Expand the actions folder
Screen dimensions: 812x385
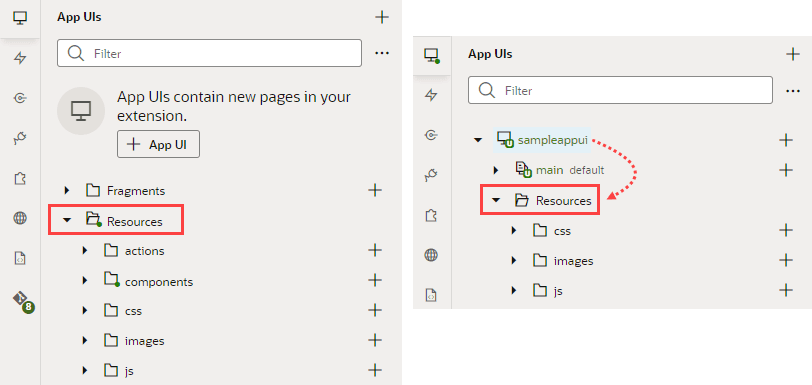coord(85,251)
